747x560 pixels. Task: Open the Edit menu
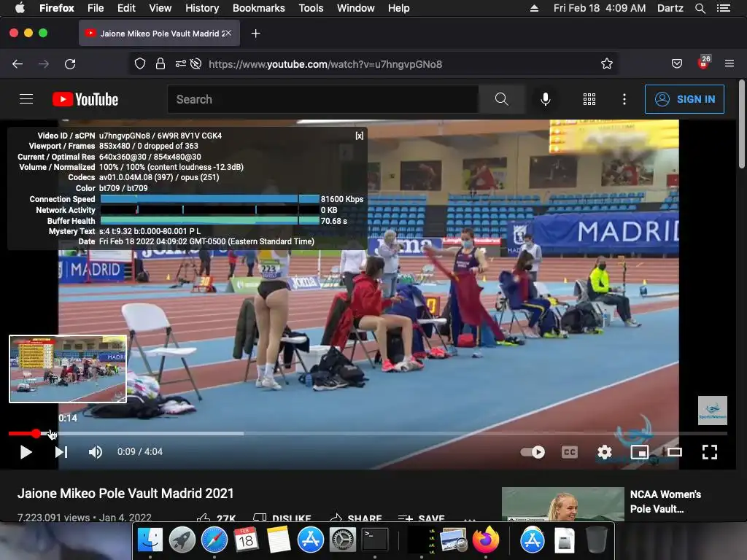126,8
